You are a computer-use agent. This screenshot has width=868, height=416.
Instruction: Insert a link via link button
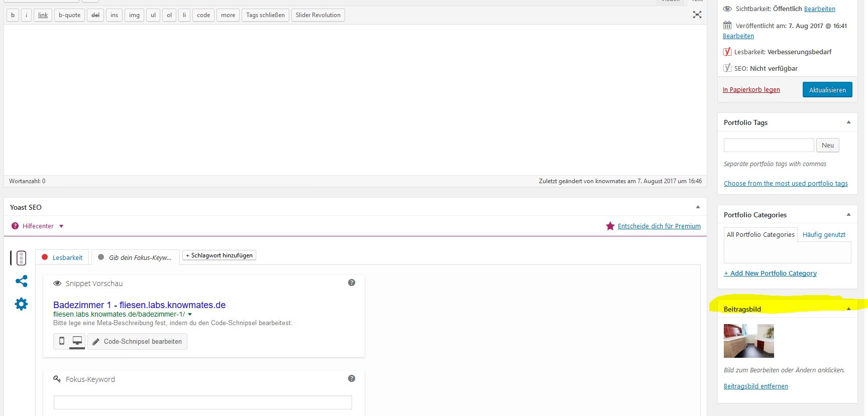click(x=43, y=15)
